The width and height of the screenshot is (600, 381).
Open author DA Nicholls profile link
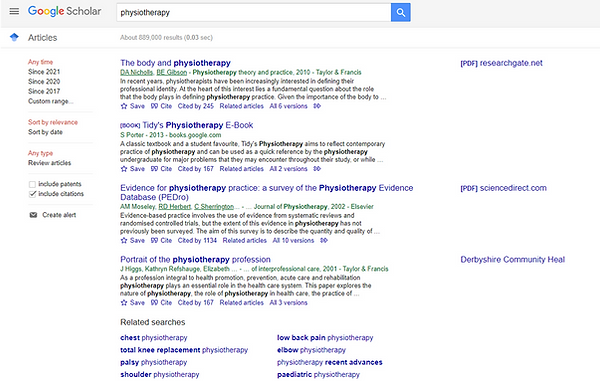137,72
